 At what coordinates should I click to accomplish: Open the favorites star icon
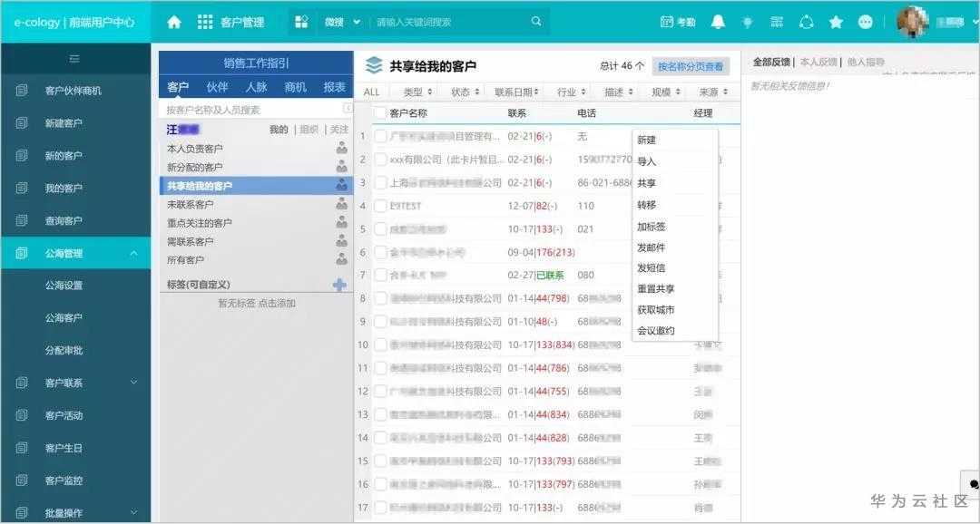coord(836,22)
